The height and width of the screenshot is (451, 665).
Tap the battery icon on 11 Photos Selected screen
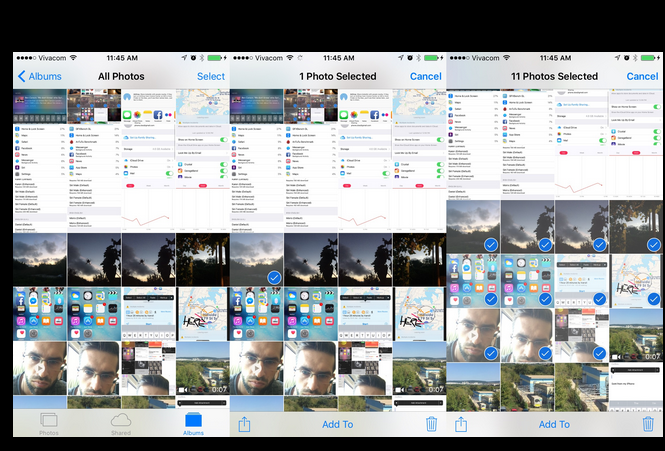(x=648, y=58)
